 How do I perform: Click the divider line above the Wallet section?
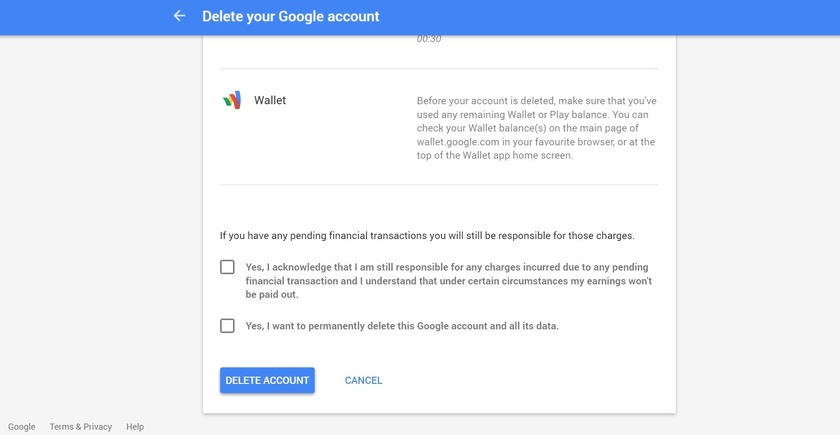coord(439,69)
